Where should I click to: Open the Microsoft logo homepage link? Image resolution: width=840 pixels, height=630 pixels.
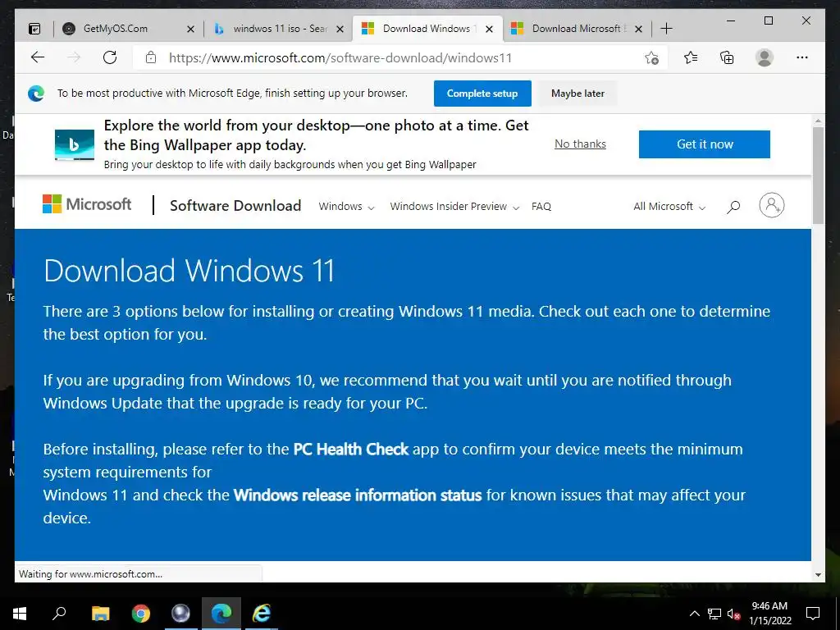87,204
